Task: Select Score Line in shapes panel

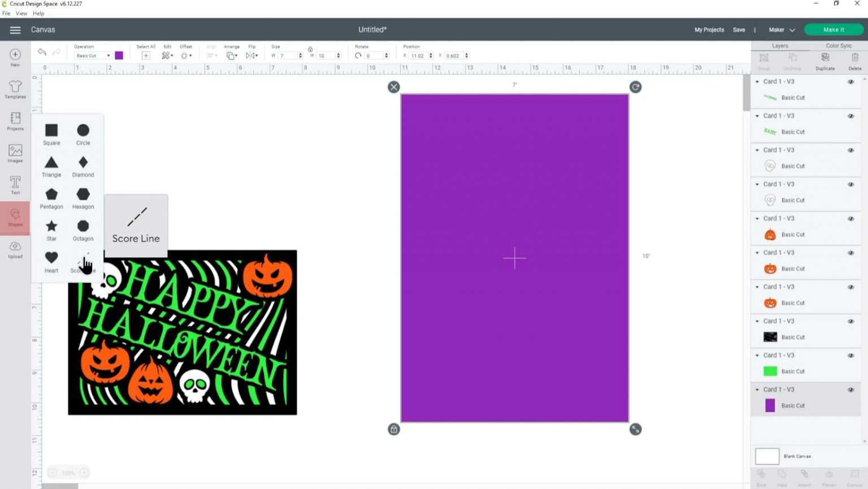Action: (83, 262)
